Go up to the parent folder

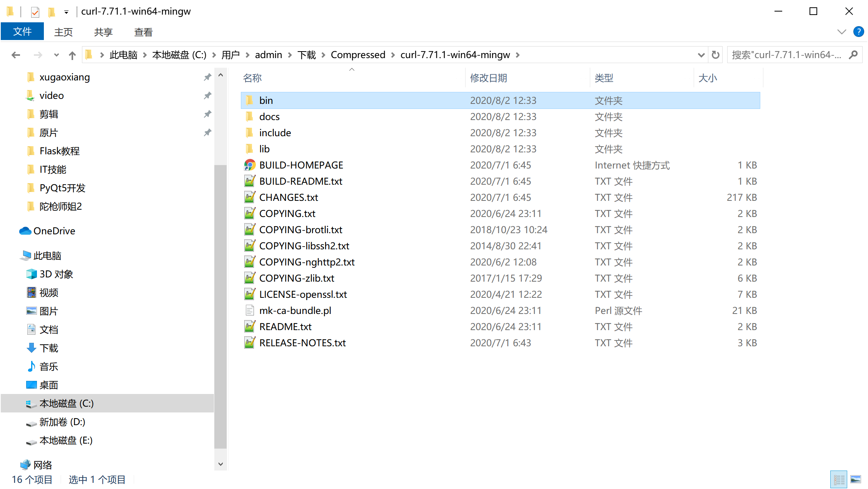coord(72,55)
